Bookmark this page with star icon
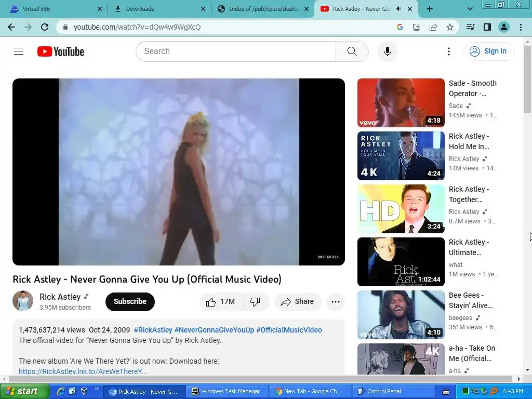The width and height of the screenshot is (532, 399). [449, 27]
